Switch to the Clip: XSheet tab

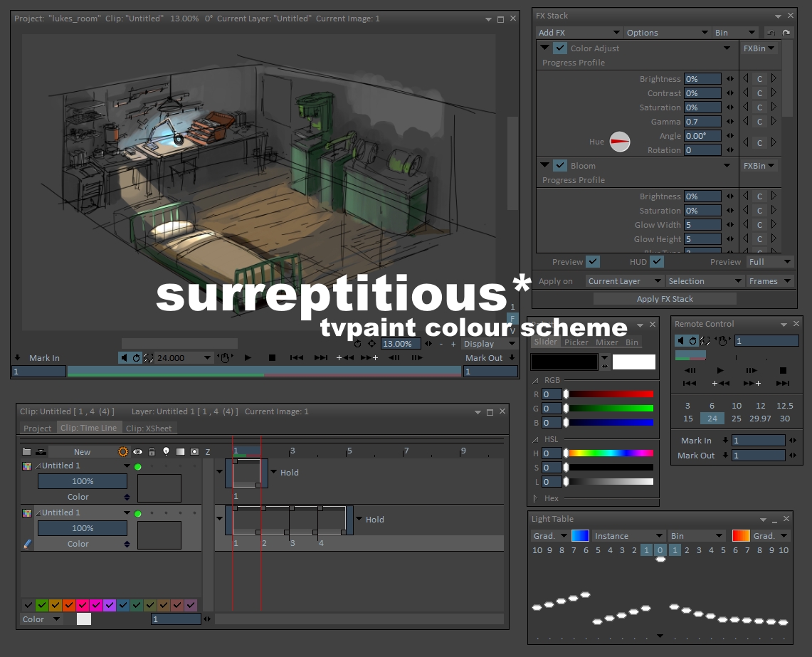[x=149, y=429]
